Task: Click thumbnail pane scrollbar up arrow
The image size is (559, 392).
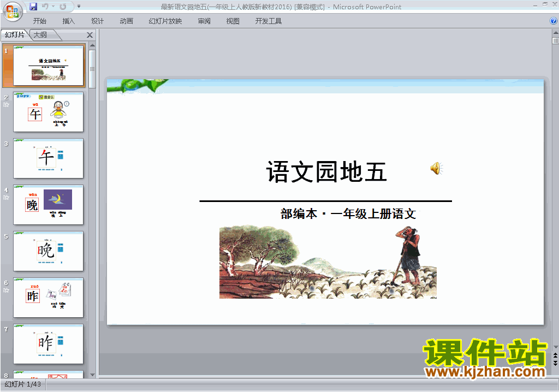Action: click(92, 46)
